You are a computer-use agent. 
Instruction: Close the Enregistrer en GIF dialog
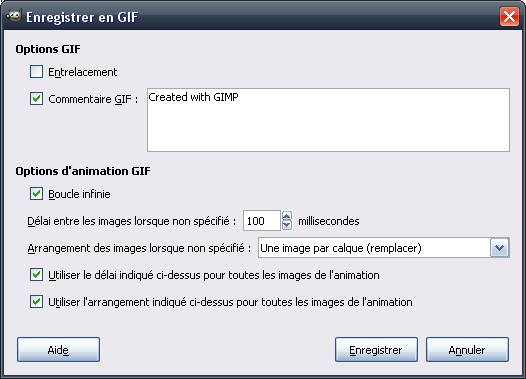[x=509, y=16]
